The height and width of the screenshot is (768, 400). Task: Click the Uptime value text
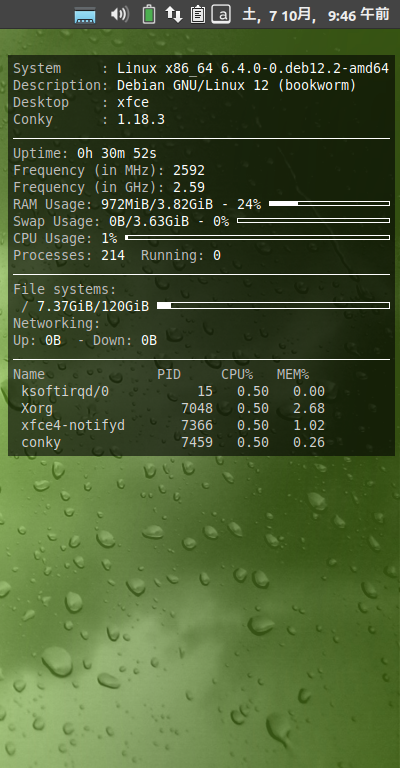(x=117, y=154)
